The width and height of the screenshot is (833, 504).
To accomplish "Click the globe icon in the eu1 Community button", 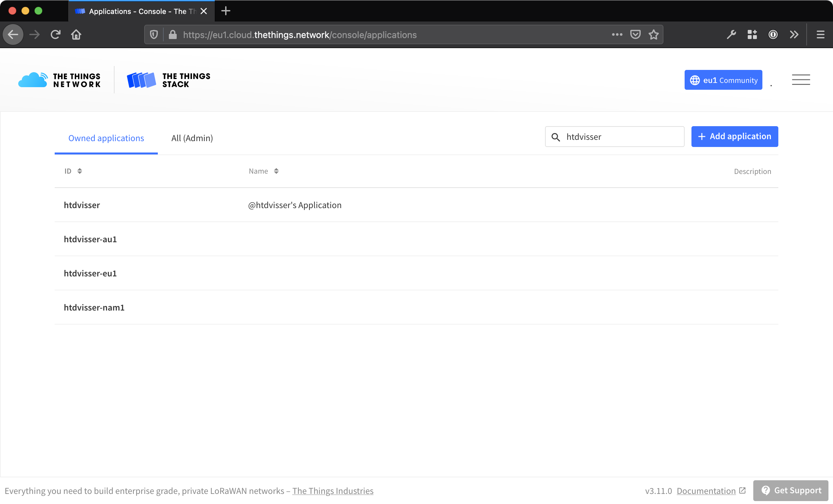I will (695, 80).
